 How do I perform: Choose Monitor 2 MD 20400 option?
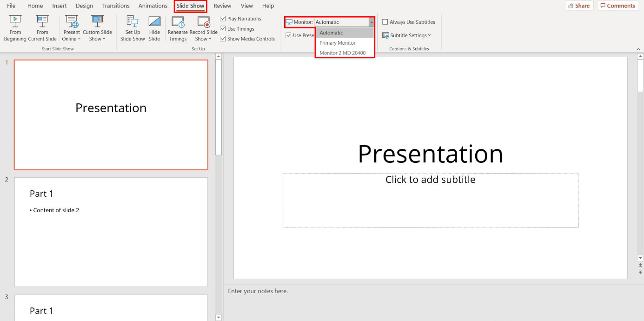[343, 53]
